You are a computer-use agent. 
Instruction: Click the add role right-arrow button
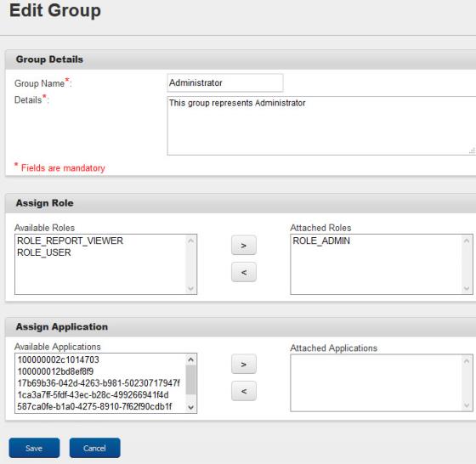pos(244,246)
